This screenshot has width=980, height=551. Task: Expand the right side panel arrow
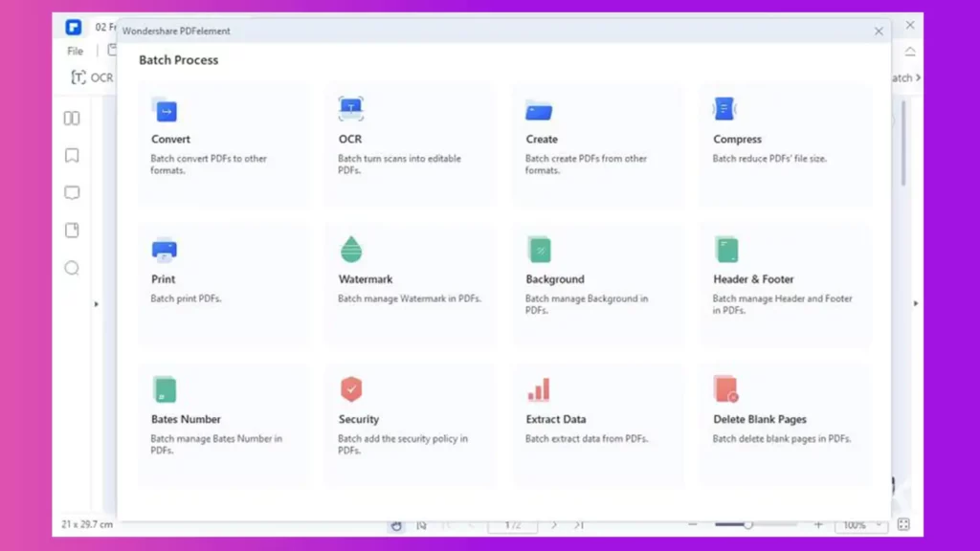(916, 303)
